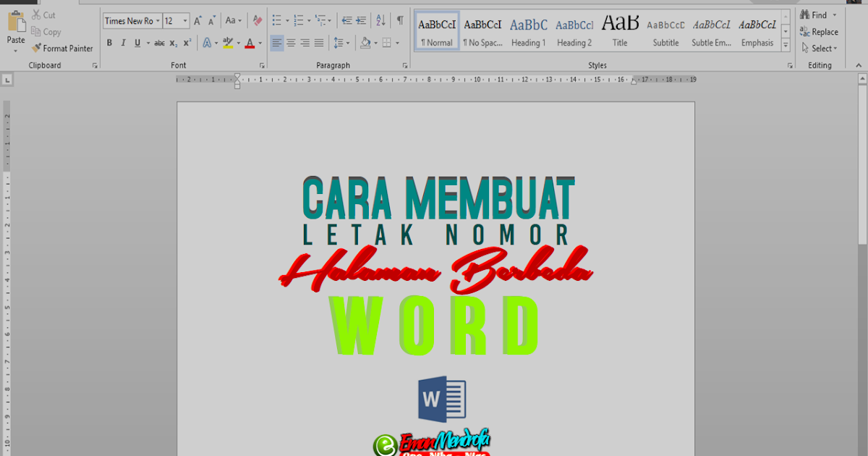Click the tab selector at ruler corner
868x456 pixels.
tap(7, 80)
